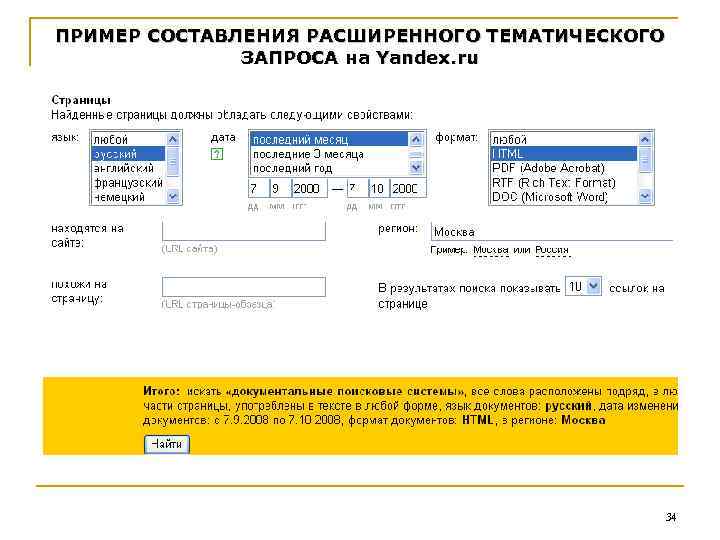
Task: Select "последний год" in the date list
Action: [x=329, y=168]
